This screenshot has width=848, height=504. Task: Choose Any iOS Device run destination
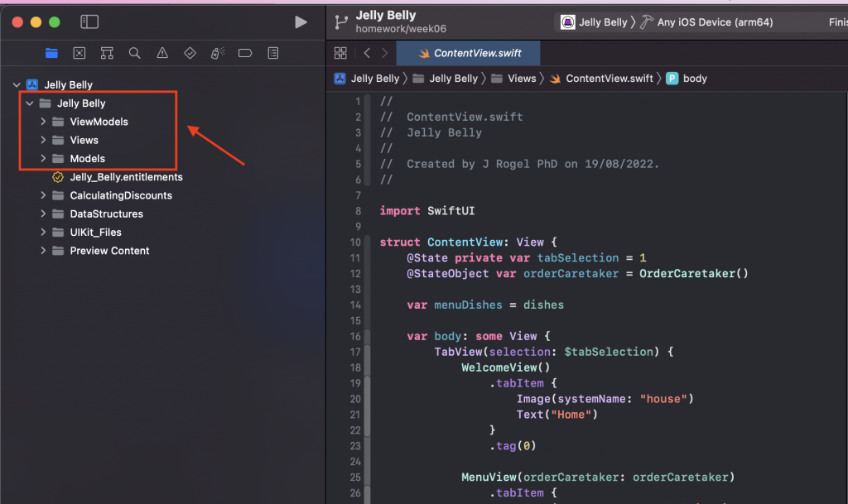715,22
